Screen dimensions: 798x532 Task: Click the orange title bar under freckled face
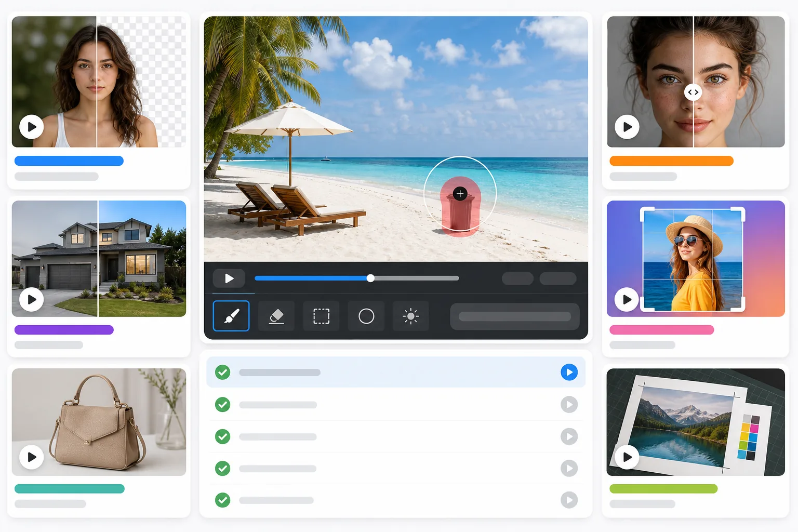click(x=671, y=161)
